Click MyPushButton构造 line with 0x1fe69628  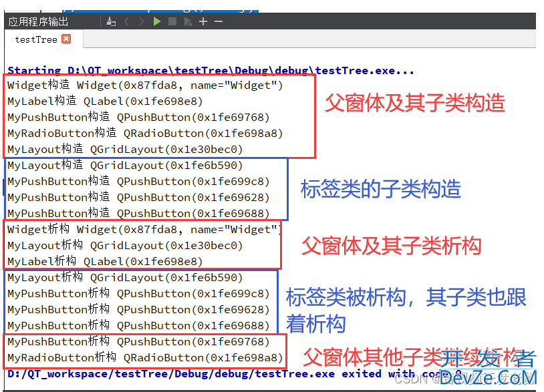coord(138,197)
